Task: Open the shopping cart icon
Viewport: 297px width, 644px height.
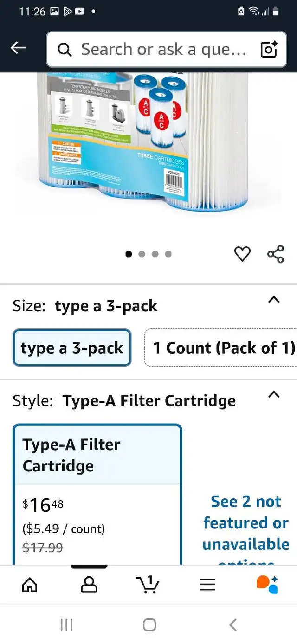Action: [x=148, y=585]
